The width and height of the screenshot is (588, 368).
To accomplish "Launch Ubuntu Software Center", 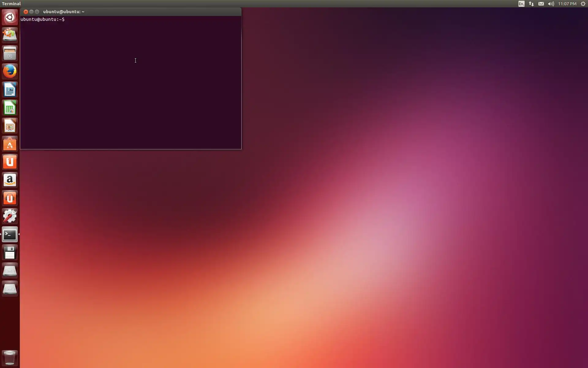I will tap(10, 144).
